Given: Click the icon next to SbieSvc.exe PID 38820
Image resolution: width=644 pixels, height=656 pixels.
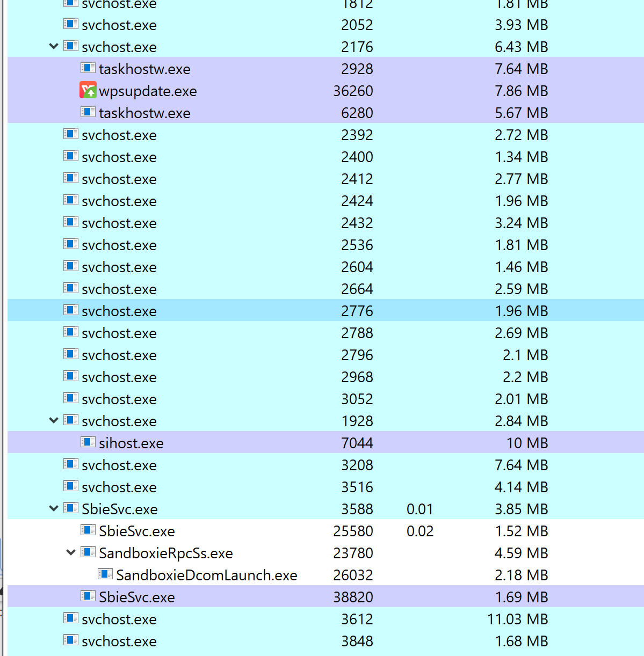Looking at the screenshot, I should 87,596.
